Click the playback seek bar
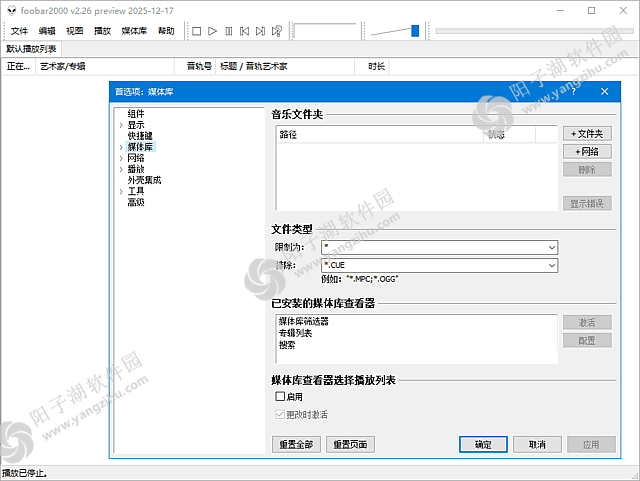640x481 pixels. point(534,31)
